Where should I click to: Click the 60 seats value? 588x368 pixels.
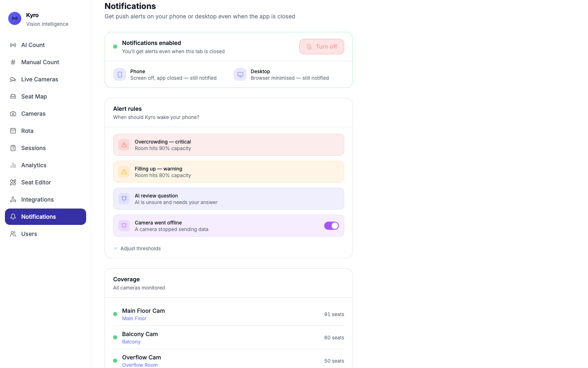[x=334, y=338]
